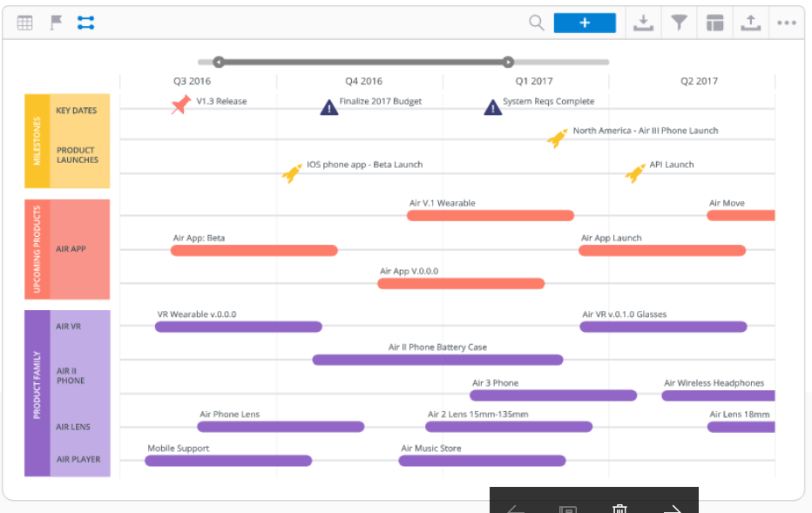
Task: Click the Upcoming Products group header
Action: [37, 249]
